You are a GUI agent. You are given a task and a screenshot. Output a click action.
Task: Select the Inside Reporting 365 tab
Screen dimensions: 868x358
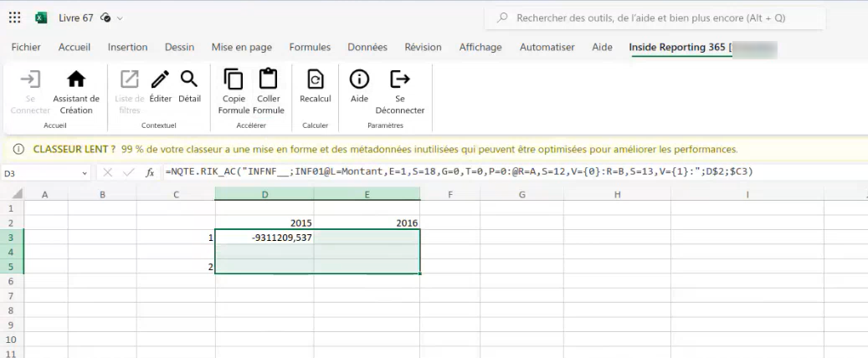(681, 47)
